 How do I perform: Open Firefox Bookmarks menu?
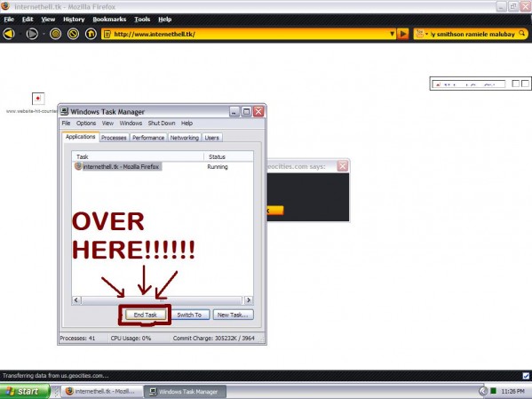click(109, 20)
